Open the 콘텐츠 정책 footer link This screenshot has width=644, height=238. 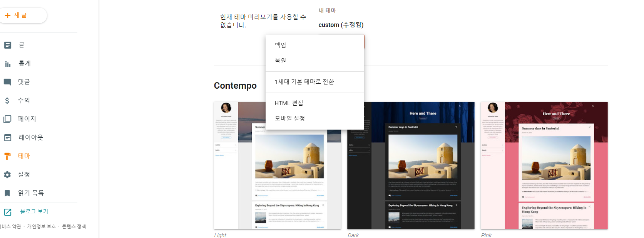(74, 226)
